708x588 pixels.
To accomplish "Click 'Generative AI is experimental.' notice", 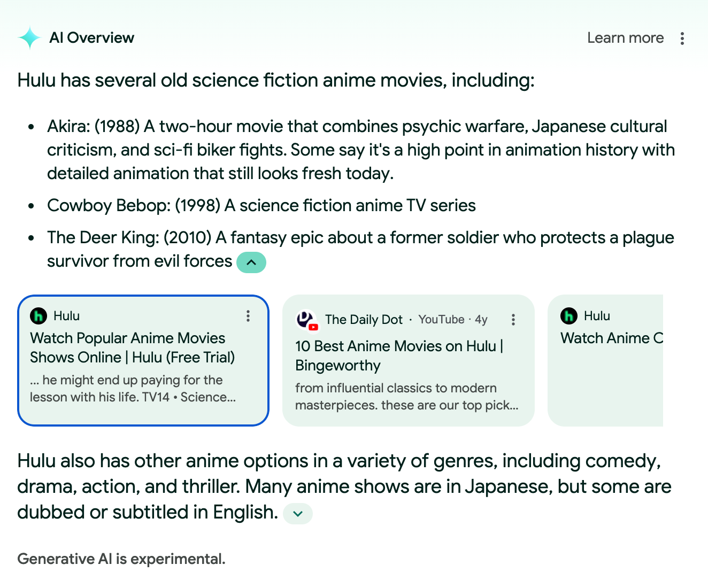I will click(x=121, y=559).
